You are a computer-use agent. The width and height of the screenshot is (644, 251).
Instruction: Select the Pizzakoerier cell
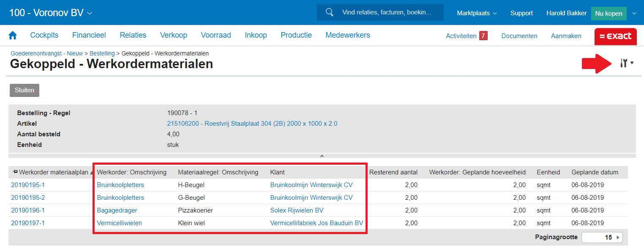coord(195,210)
